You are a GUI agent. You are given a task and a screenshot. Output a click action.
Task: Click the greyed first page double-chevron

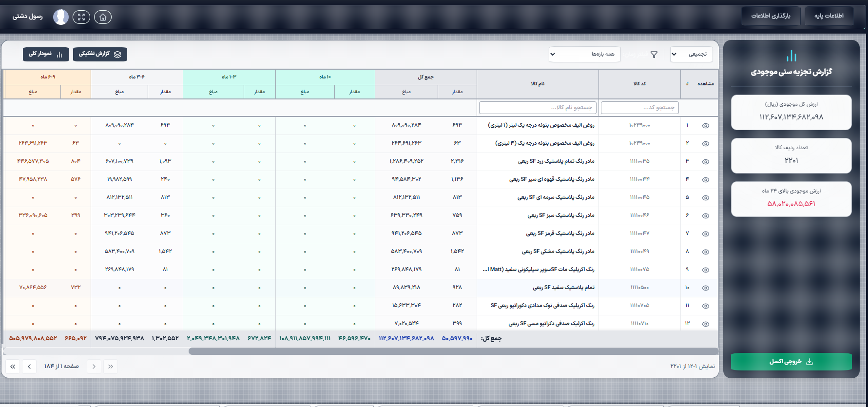[111, 367]
